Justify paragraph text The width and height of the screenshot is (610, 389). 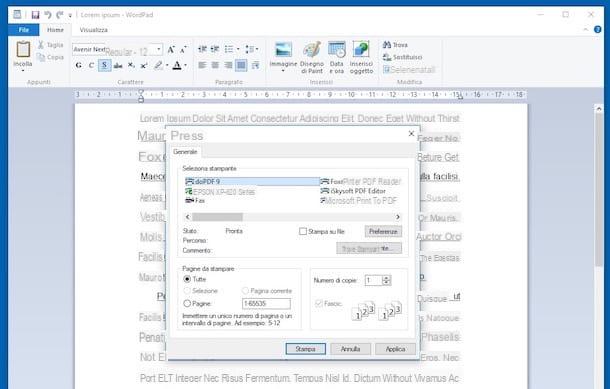pyautogui.click(x=241, y=65)
